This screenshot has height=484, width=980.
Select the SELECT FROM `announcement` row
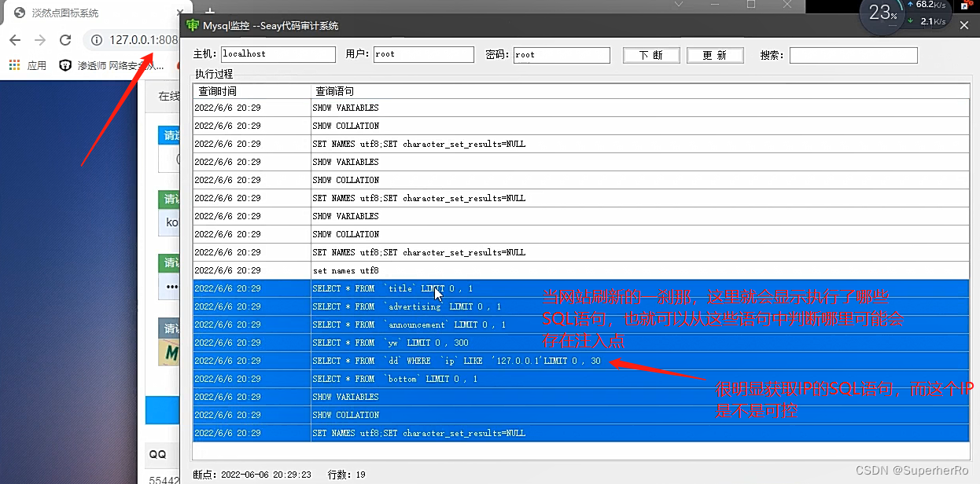[x=581, y=324]
